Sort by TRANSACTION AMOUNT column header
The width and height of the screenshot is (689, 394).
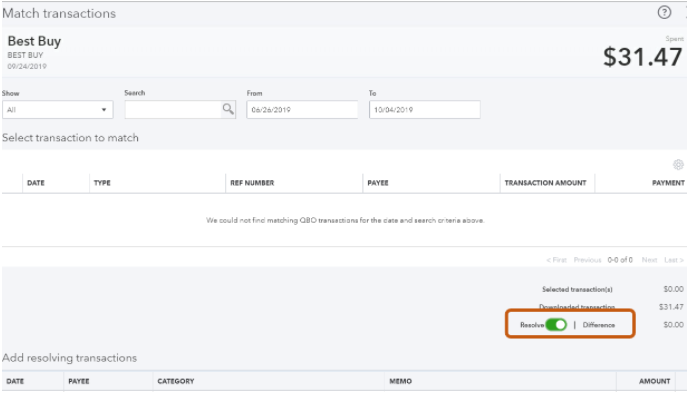tap(545, 183)
